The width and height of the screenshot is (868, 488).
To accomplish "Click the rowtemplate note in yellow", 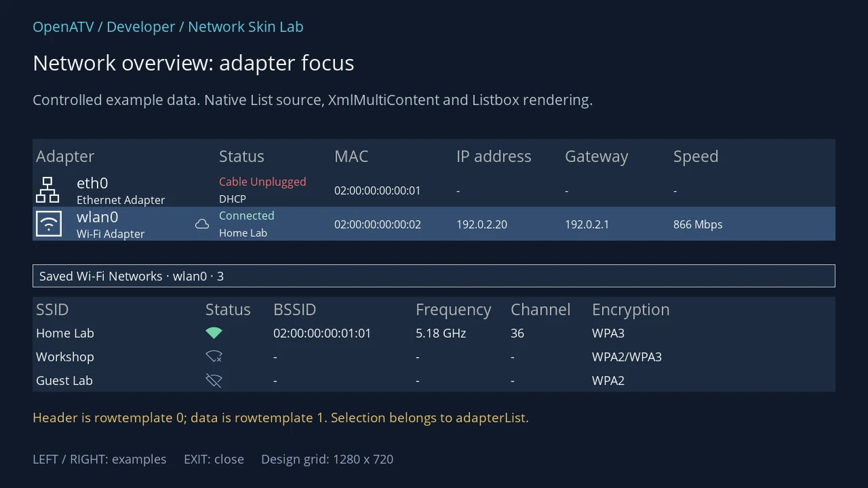I will click(x=281, y=418).
